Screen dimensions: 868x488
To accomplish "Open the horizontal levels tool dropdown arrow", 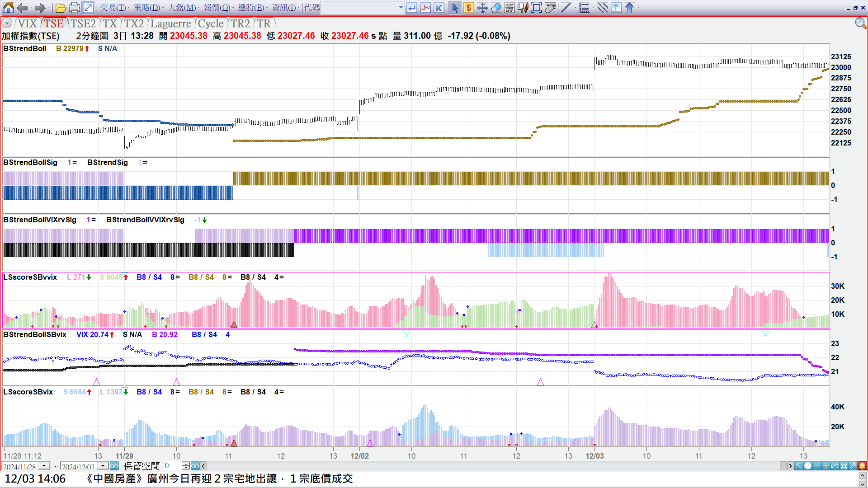I will coord(593,8).
